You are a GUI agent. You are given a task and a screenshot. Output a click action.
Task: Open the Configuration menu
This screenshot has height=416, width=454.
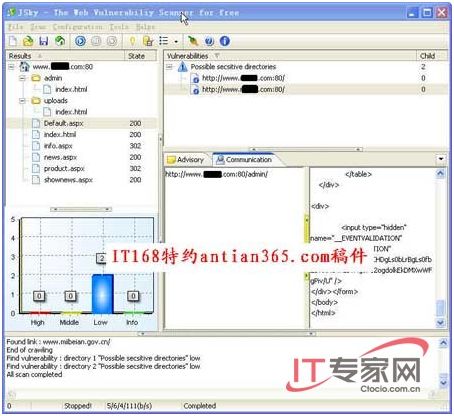[78, 27]
